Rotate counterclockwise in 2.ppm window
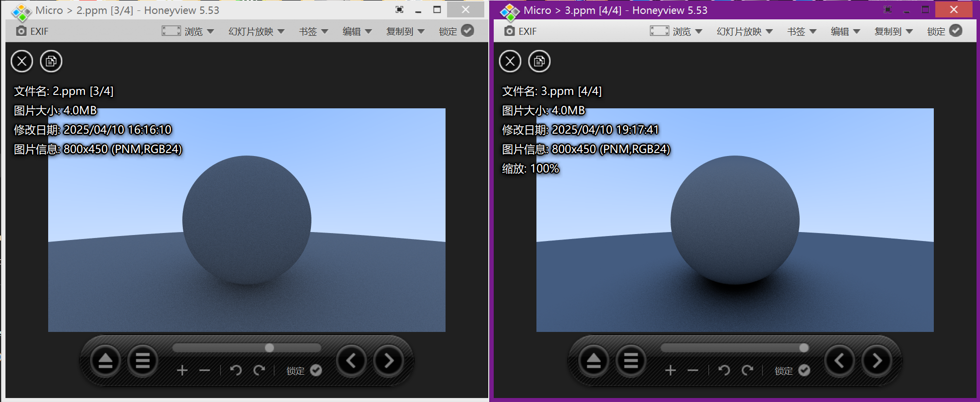This screenshot has height=402, width=980. pos(236,370)
